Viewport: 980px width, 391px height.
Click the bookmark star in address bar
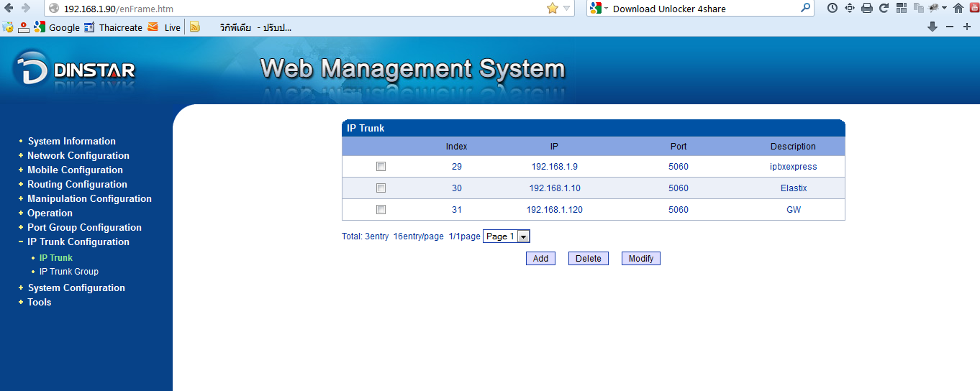tap(552, 9)
